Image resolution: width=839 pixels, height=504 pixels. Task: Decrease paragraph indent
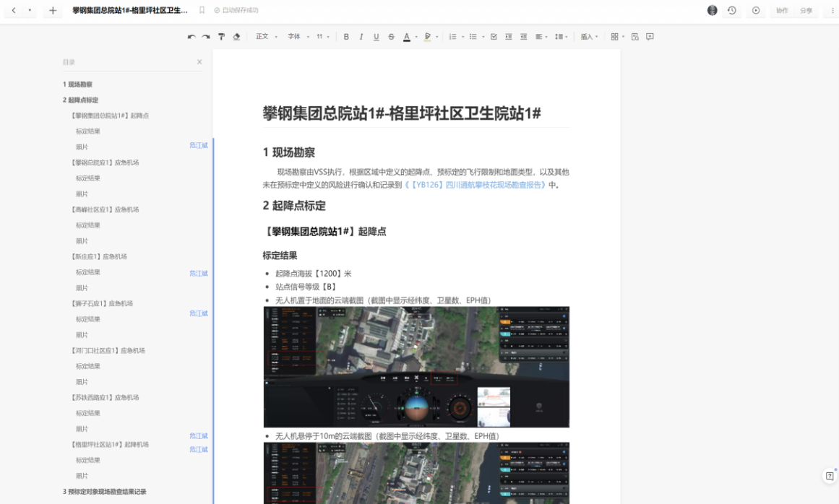(524, 37)
